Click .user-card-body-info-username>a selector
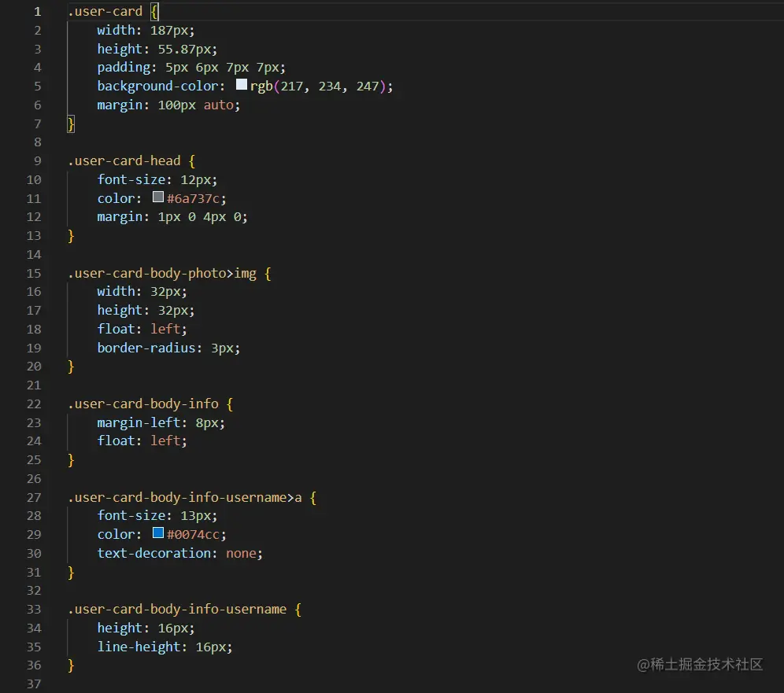 [185, 498]
